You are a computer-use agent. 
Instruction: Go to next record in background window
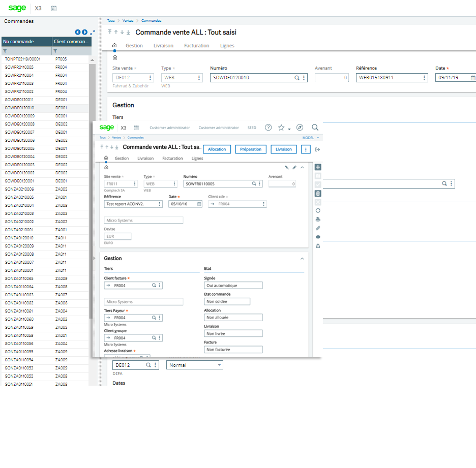pos(122,32)
